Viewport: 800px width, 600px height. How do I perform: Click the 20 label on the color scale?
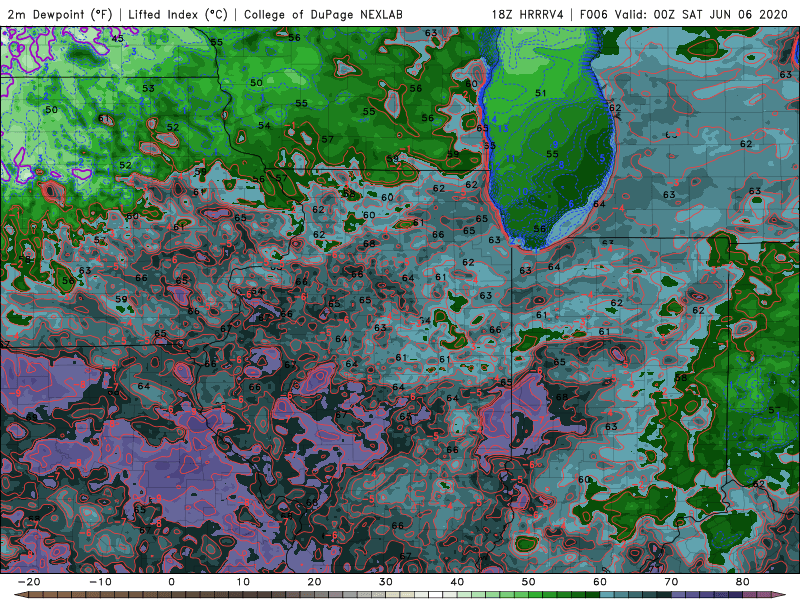click(314, 582)
